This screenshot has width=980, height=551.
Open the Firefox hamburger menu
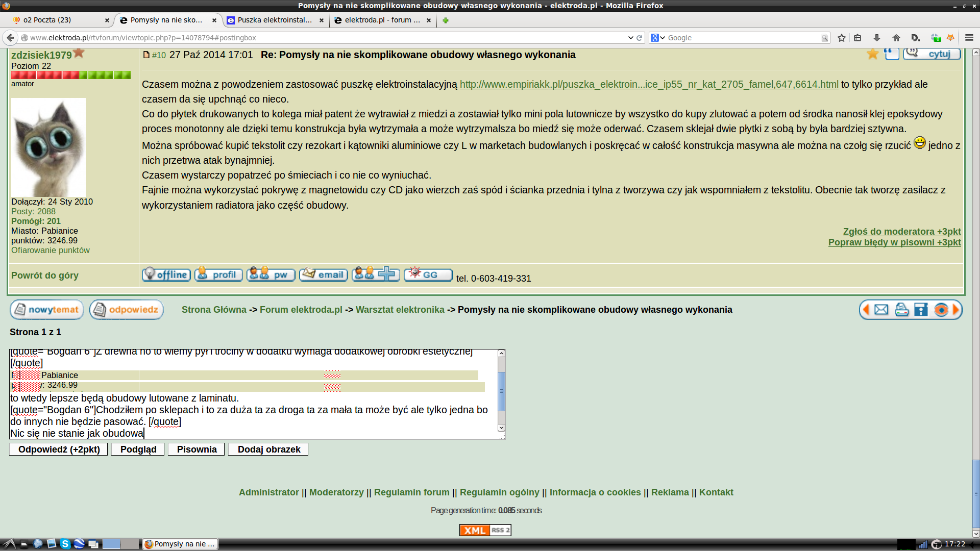point(969,38)
